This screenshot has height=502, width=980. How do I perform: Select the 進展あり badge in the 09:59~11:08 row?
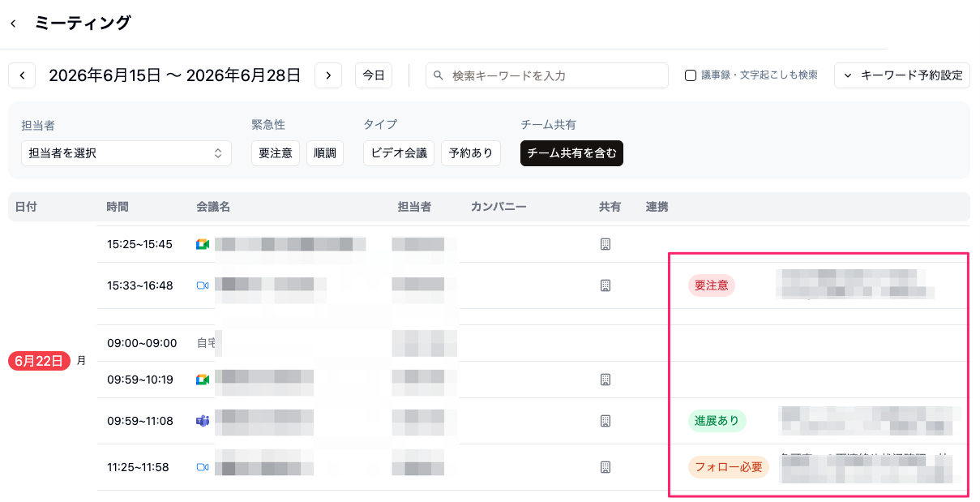[717, 421]
